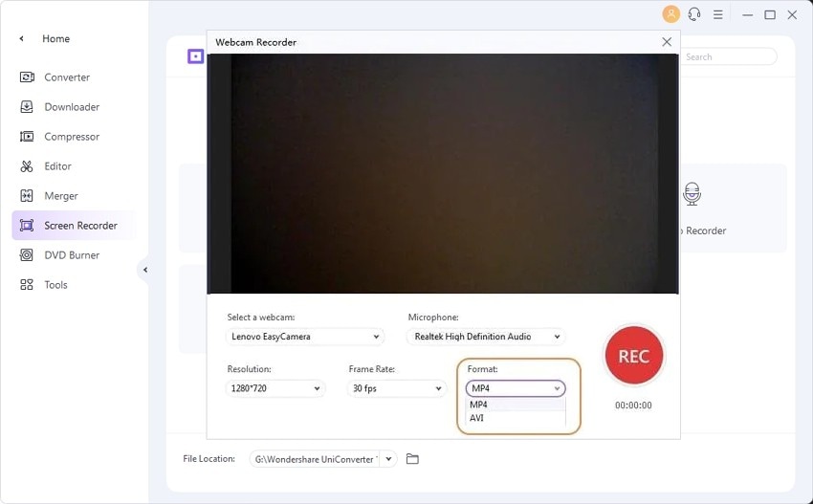
Task: Close the UniConverter main window
Action: [x=792, y=14]
